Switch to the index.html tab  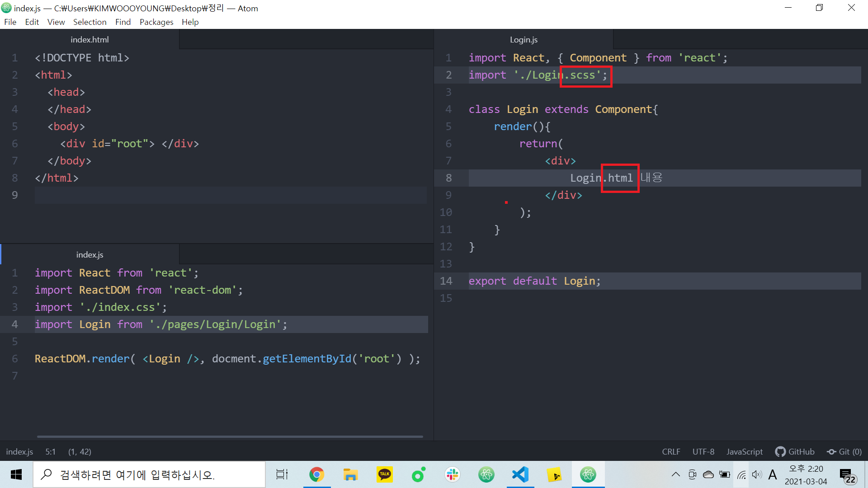[x=90, y=39]
